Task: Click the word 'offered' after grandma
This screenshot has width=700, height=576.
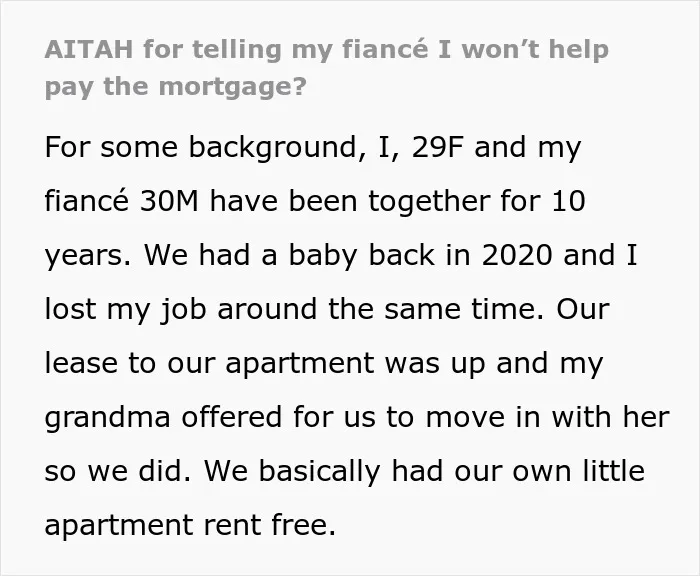Action: (232, 417)
